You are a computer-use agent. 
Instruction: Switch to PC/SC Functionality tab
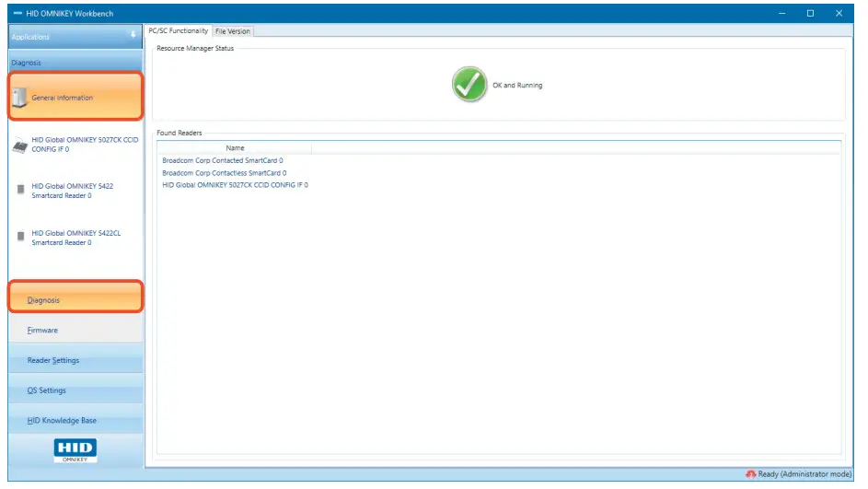click(179, 31)
